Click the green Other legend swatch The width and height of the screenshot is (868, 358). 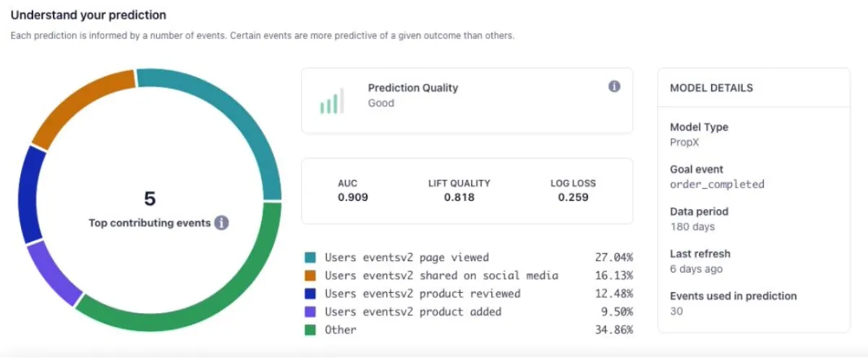(x=310, y=330)
